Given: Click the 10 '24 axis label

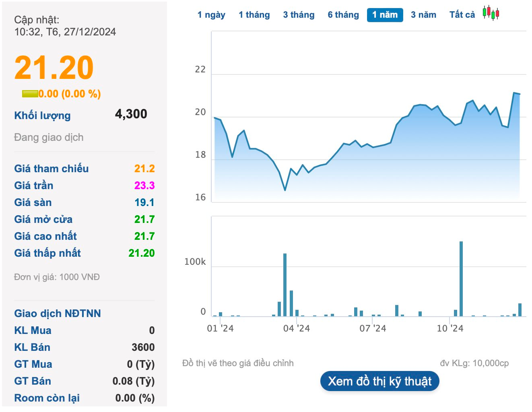Looking at the screenshot, I should (x=450, y=328).
